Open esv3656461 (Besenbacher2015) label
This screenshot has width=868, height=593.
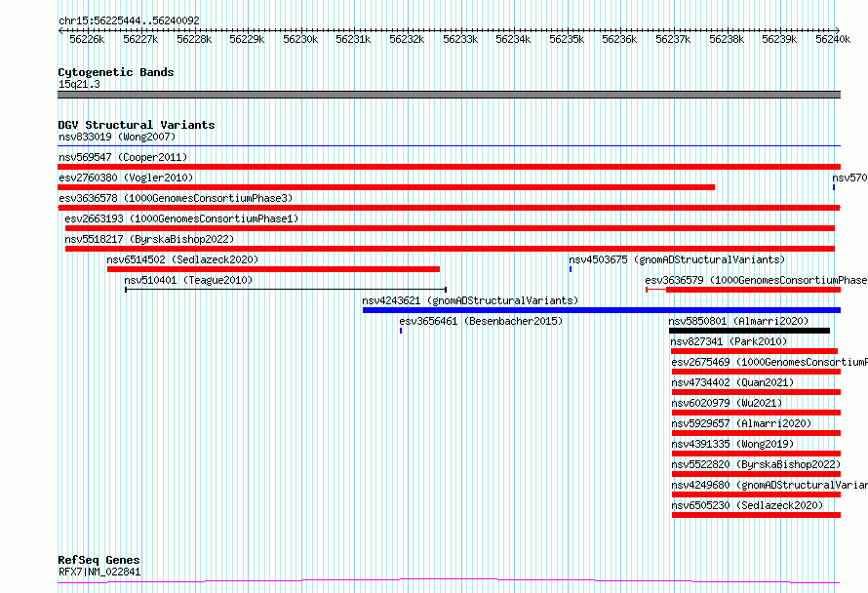point(481,321)
